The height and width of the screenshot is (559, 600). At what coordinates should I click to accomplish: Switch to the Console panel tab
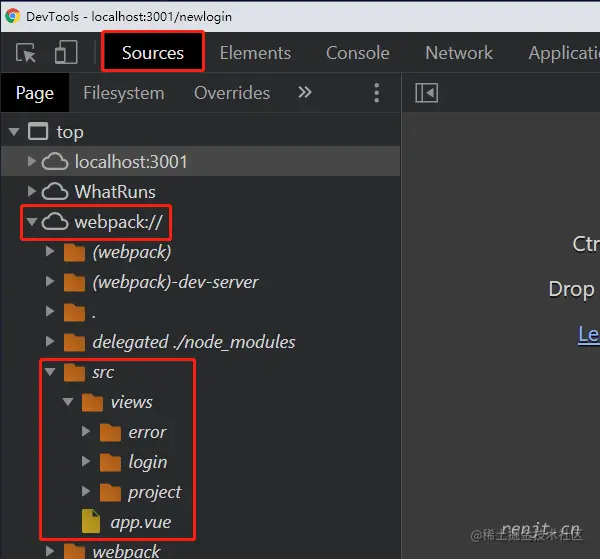(358, 53)
